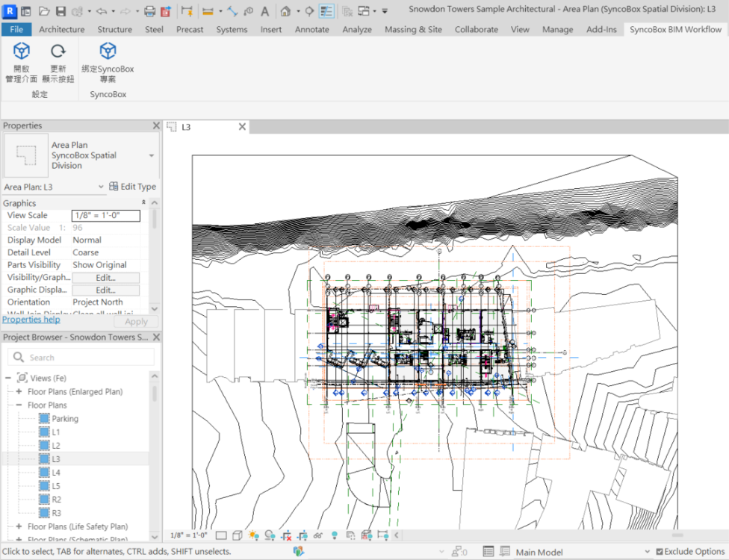
Task: Open the Default 3D View house icon
Action: (x=286, y=10)
